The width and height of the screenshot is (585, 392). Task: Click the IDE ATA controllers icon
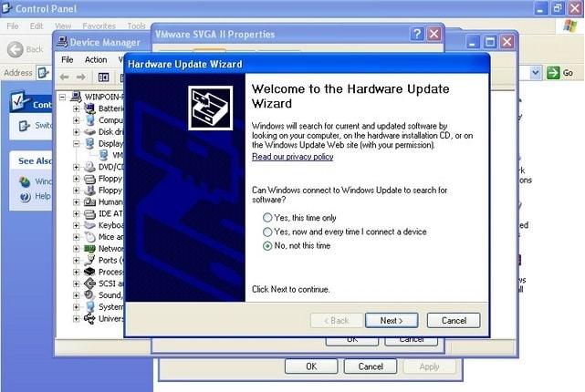coord(89,214)
